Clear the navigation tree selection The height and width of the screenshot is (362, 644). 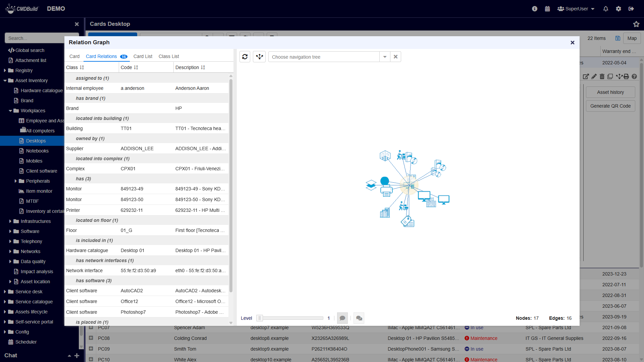[x=395, y=57]
